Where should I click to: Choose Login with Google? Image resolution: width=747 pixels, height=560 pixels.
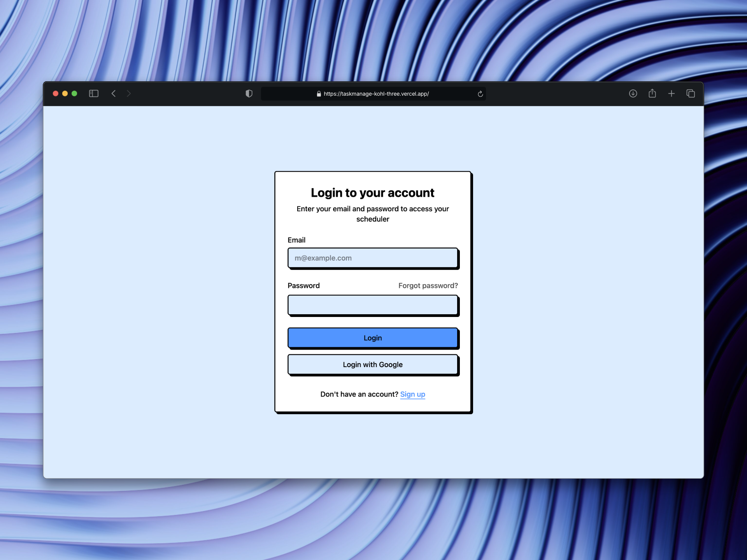(373, 364)
